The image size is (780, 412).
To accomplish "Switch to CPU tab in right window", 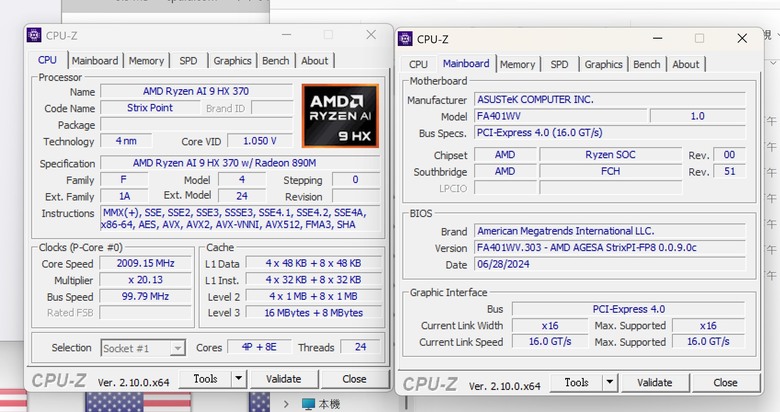I will point(418,64).
